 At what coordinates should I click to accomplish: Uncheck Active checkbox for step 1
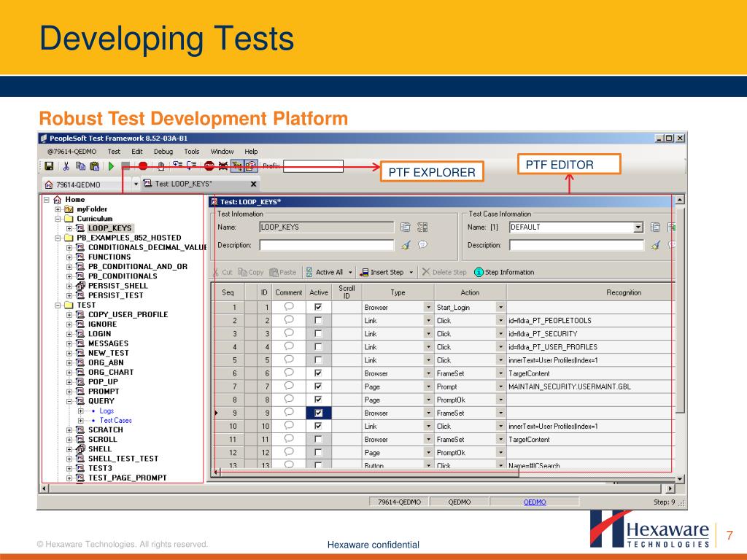318,307
